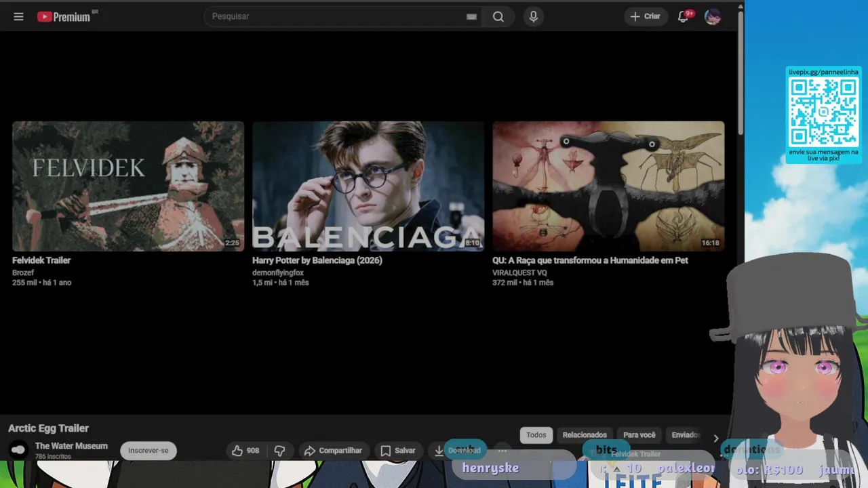This screenshot has width=868, height=488.
Task: Click the 372 mil views text
Action: coord(505,283)
